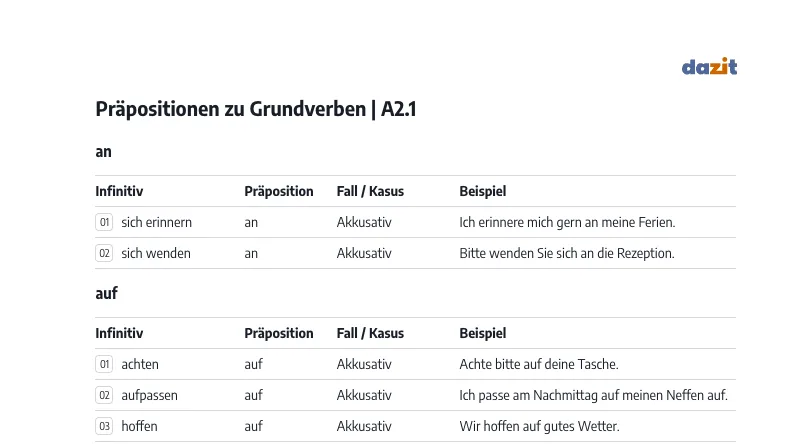Screen dimensions: 794x447
Task: Click the verb hoffen
Action: point(139,426)
